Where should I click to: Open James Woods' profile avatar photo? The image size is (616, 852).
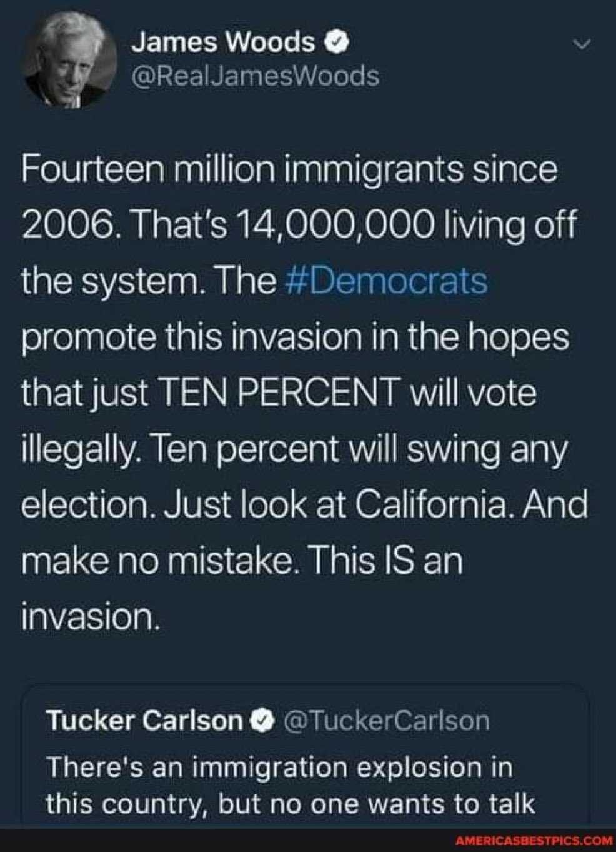pyautogui.click(x=71, y=61)
